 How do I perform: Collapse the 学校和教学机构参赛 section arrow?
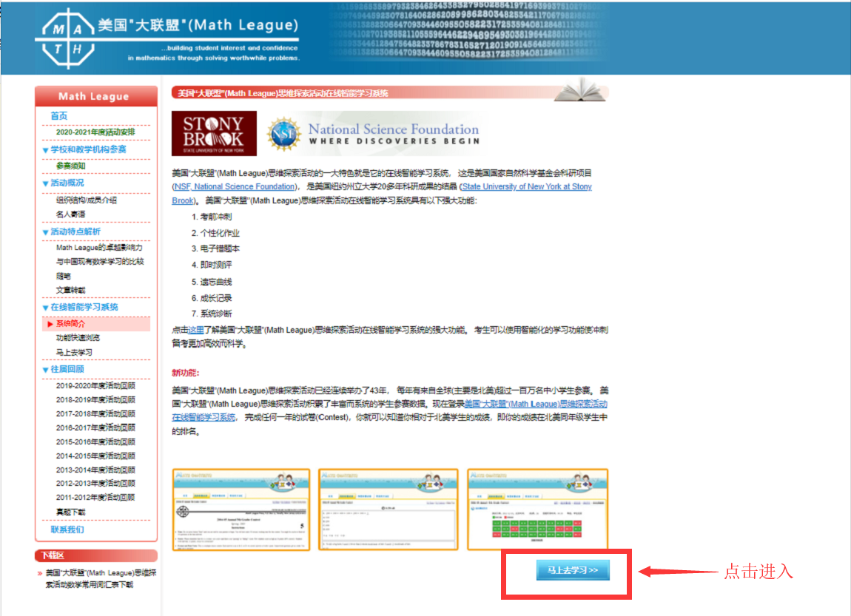coord(46,150)
